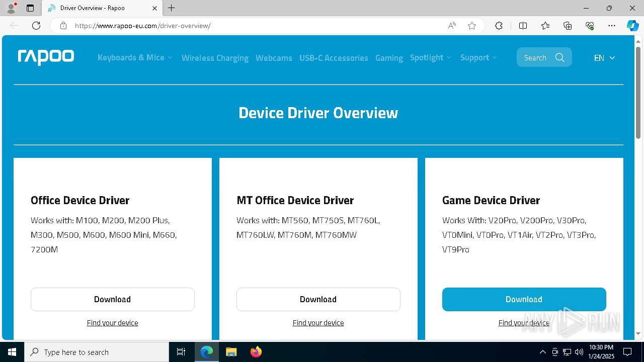Add page to favorites star
The height and width of the screenshot is (362, 644).
point(472,26)
